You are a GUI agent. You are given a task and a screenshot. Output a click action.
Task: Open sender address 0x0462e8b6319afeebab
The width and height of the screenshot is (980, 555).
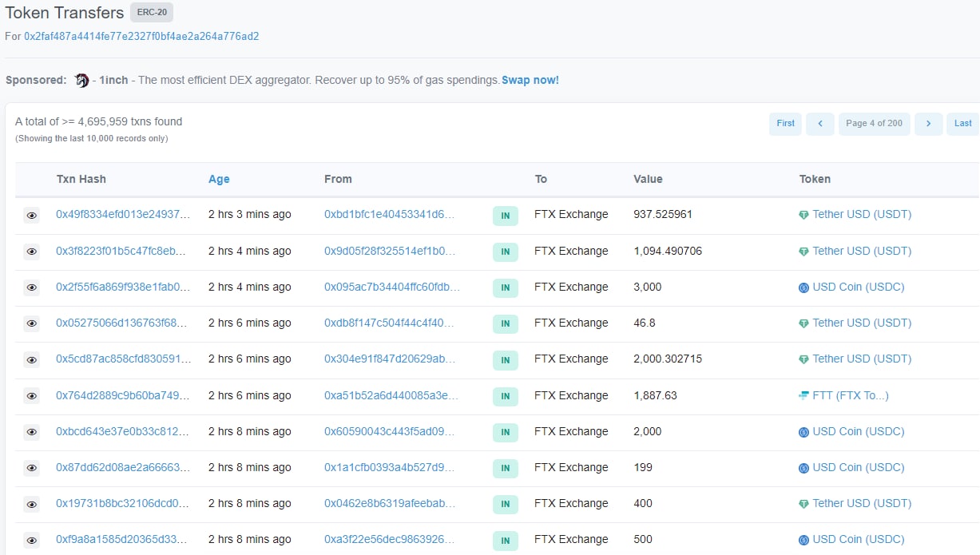[x=391, y=503]
